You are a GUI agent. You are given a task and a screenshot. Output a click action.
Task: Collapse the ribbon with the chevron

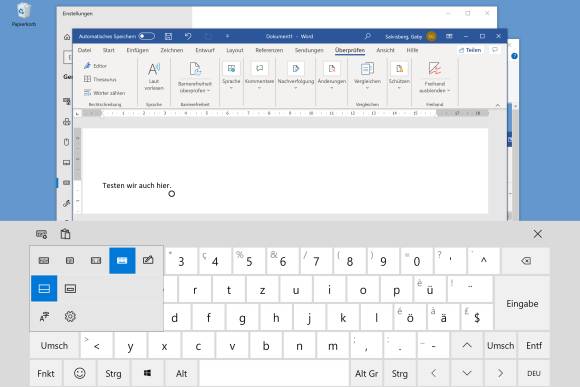pyautogui.click(x=498, y=105)
